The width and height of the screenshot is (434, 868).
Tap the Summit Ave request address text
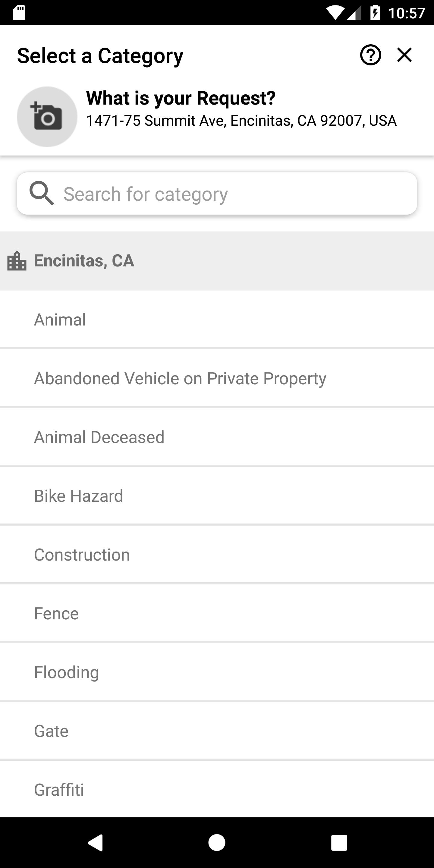(241, 121)
